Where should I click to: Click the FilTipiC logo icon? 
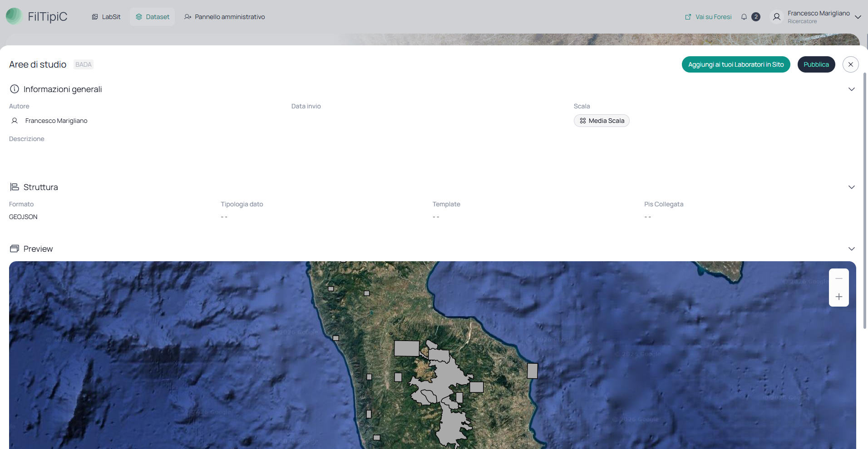pos(14,16)
